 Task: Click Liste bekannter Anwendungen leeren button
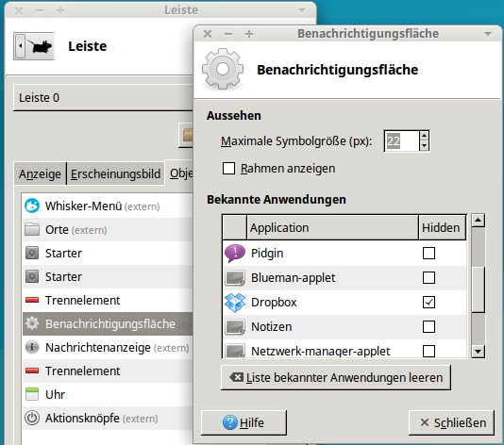click(x=336, y=377)
